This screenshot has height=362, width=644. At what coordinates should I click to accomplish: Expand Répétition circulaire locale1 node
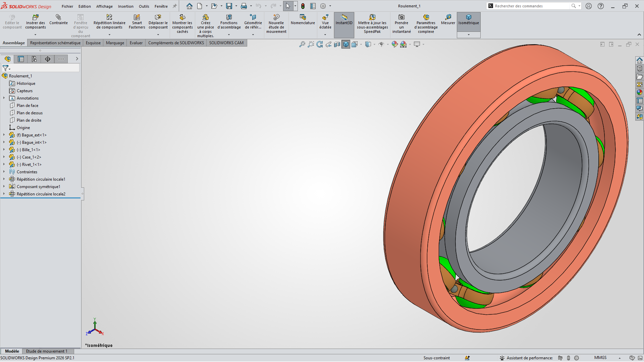tap(4, 179)
